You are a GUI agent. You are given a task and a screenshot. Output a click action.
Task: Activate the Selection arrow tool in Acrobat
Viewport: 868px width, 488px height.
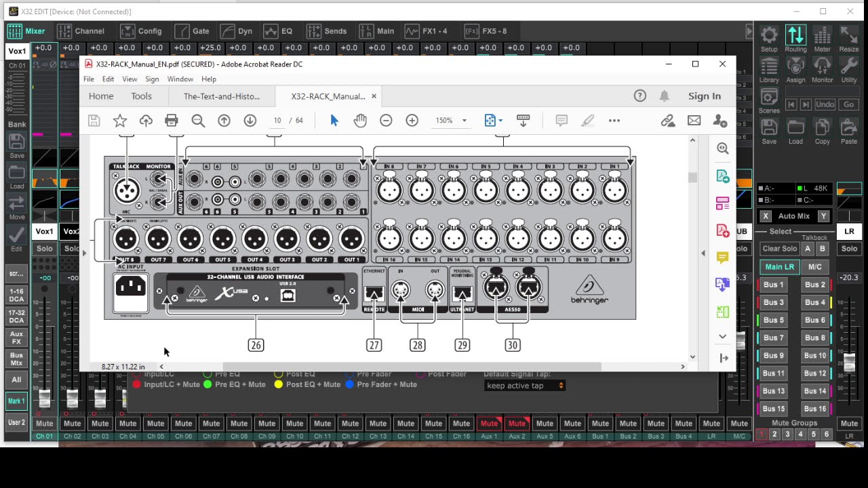(334, 121)
